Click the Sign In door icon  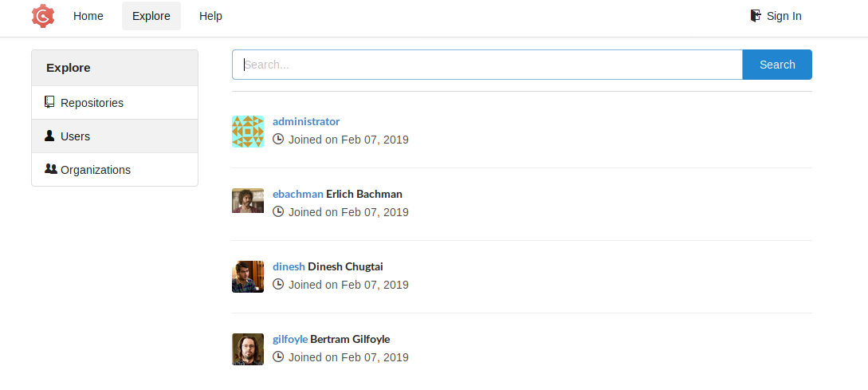[x=756, y=16]
